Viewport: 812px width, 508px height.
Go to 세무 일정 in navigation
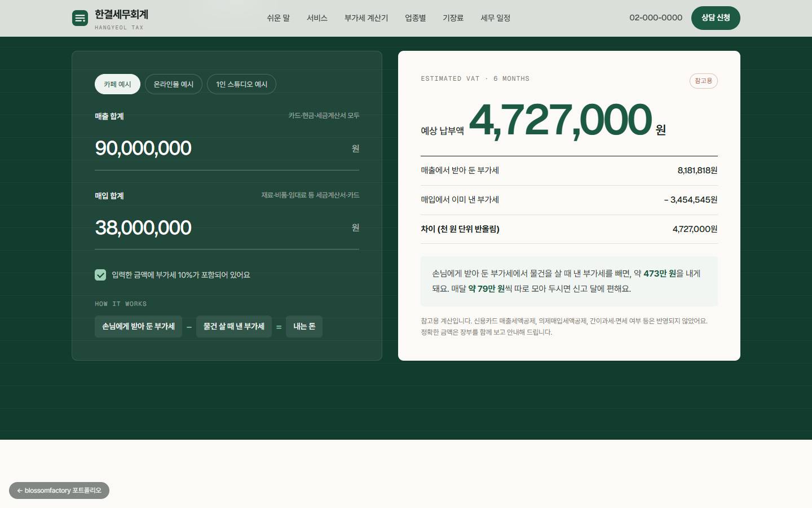pos(495,18)
